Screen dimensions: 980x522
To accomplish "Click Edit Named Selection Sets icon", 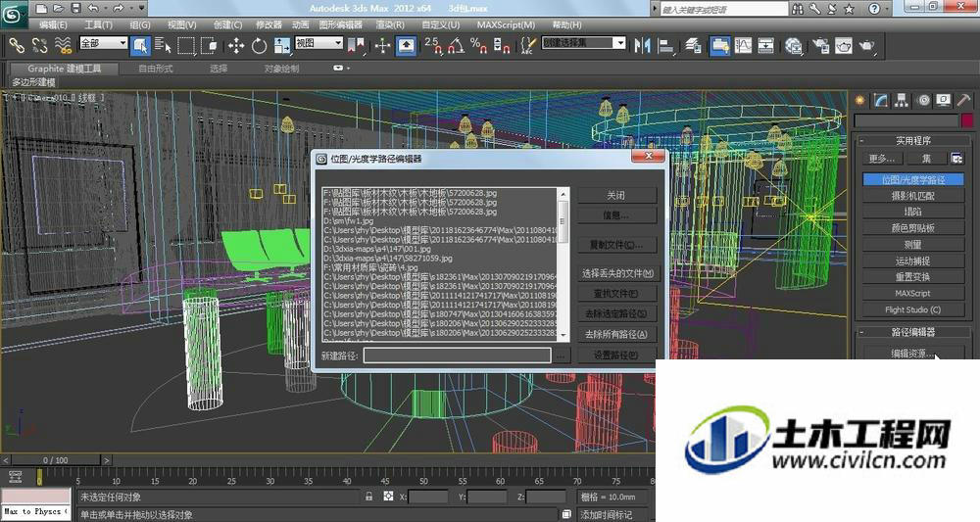I will [528, 45].
